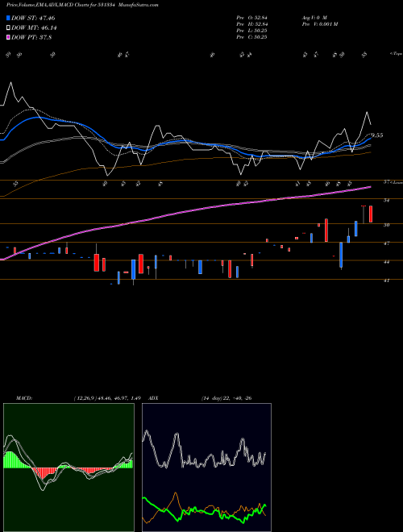The width and height of the screenshot is (403, 532).
Task: Click the MACD '(12,26,9) 48.46, 46.97, 1.49' values
Action: pos(107,398)
